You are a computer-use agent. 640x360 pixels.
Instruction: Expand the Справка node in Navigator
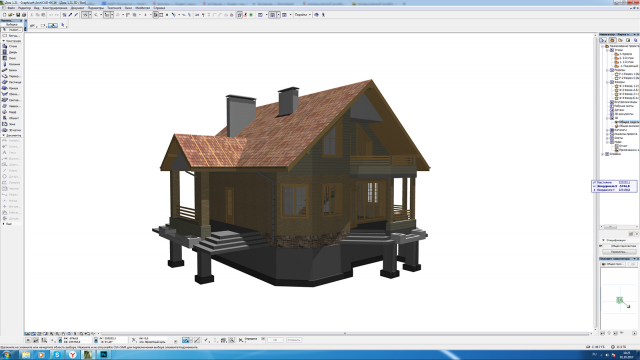pos(603,154)
